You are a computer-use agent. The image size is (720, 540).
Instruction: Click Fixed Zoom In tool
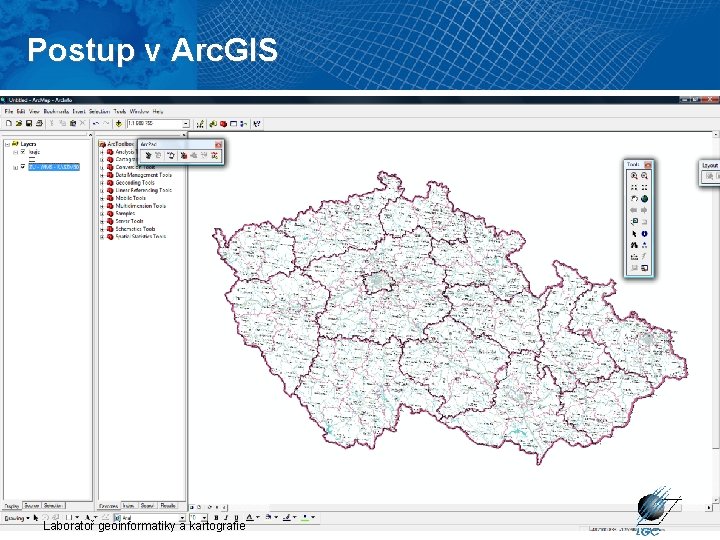point(634,187)
